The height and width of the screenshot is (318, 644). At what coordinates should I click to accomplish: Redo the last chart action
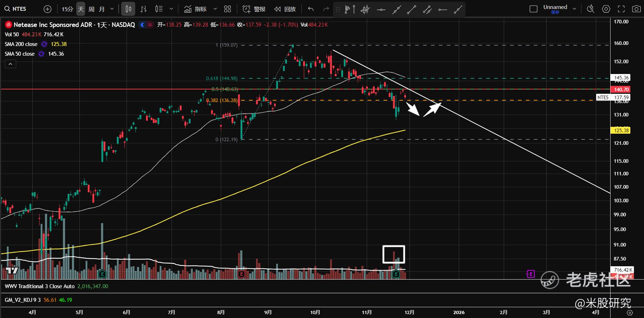[326, 9]
